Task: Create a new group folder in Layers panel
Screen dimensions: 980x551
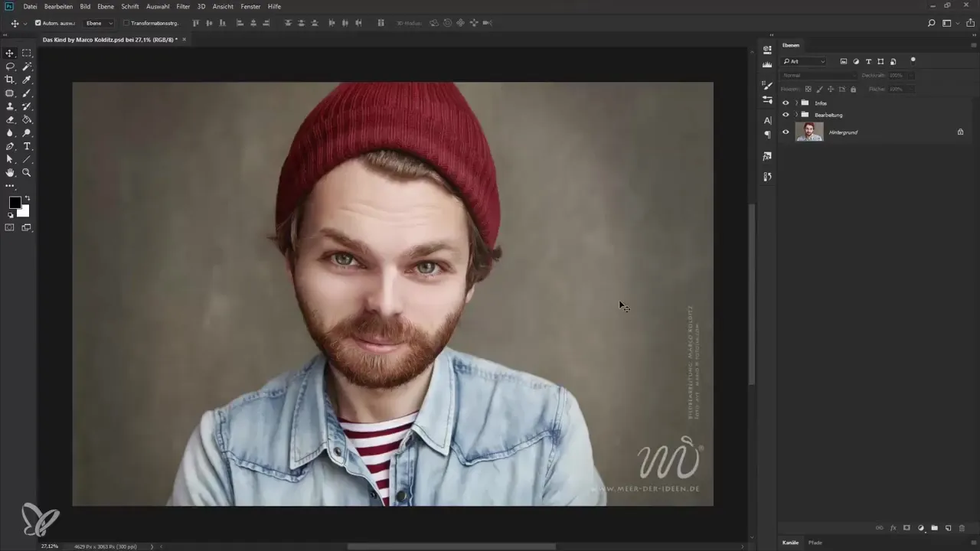Action: click(934, 528)
